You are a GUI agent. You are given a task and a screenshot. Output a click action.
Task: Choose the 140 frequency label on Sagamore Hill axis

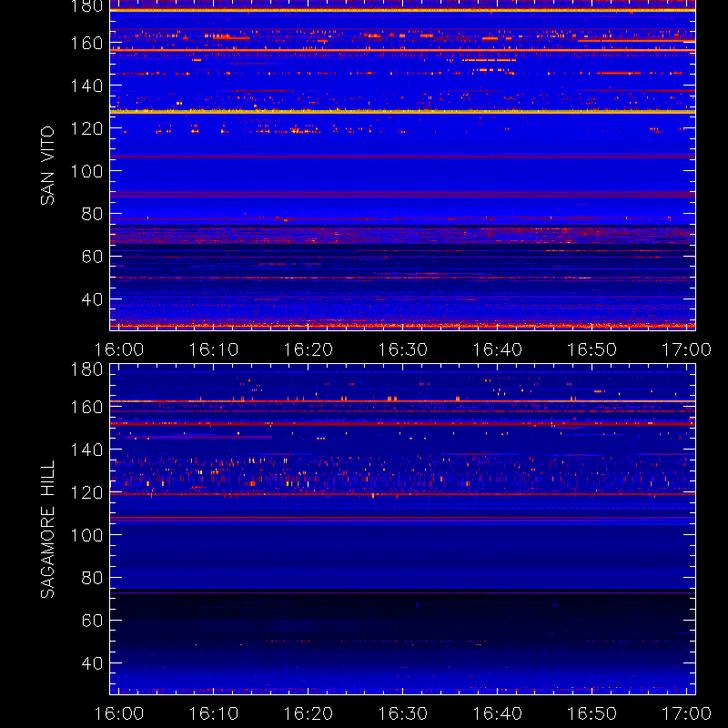86,450
